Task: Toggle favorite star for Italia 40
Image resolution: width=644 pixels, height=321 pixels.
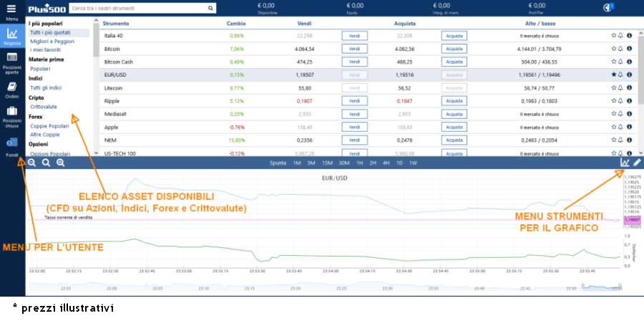Action: click(613, 35)
